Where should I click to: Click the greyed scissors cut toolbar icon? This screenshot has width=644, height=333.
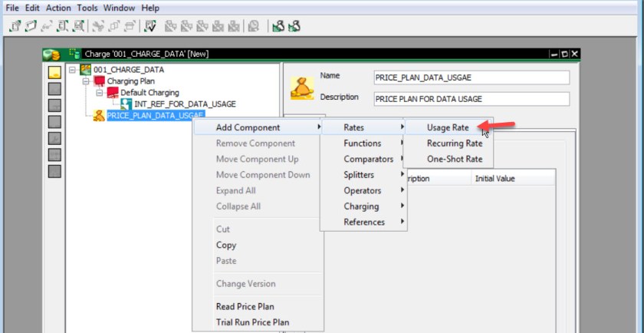[98, 26]
